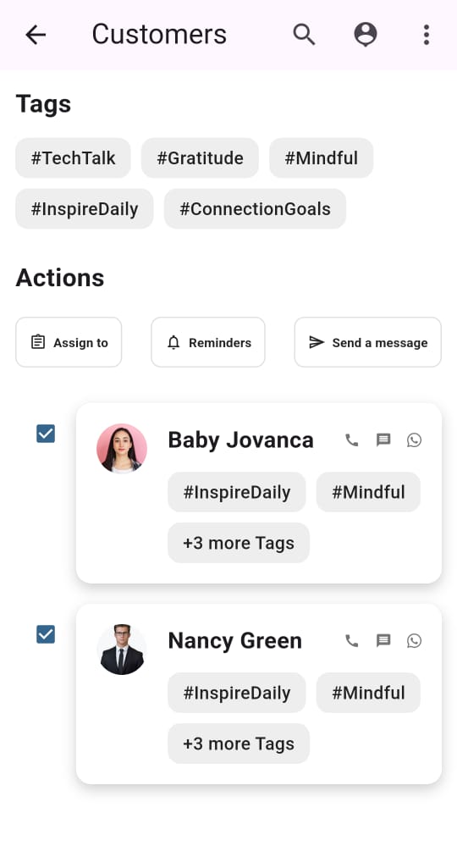Expand +3 more Tags for Baby Jovanca

pyautogui.click(x=239, y=543)
